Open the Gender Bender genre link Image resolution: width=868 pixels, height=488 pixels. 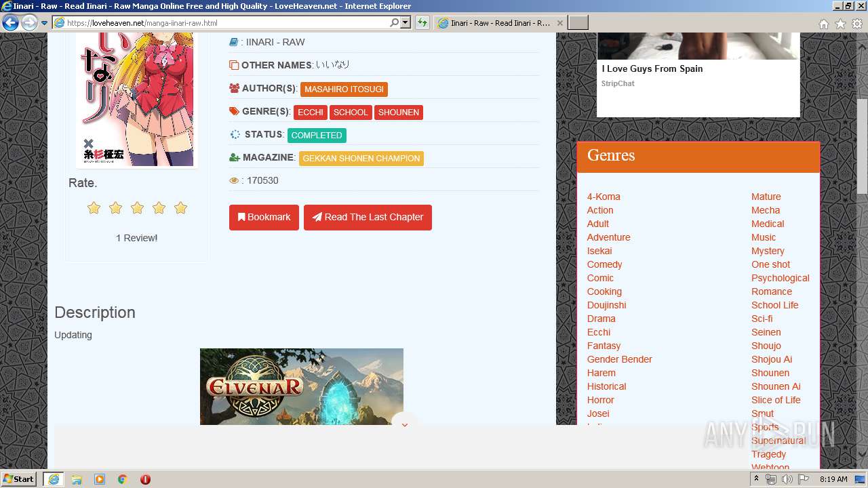620,360
